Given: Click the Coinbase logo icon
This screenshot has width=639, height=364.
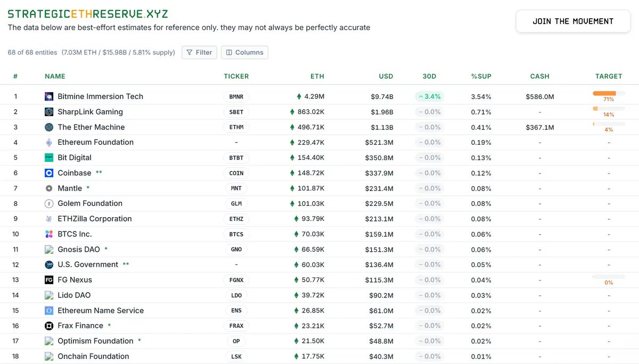Looking at the screenshot, I should click(x=49, y=173).
